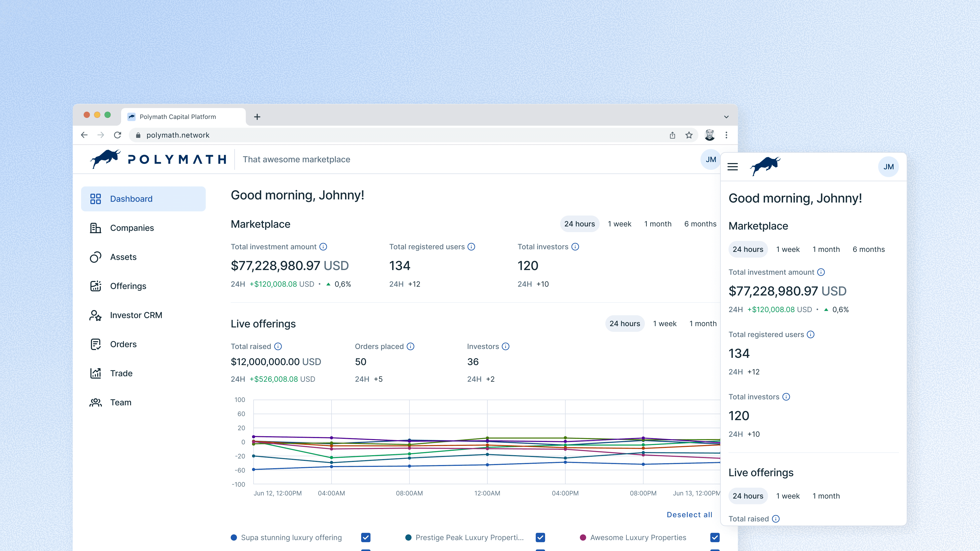This screenshot has width=980, height=551.
Task: Toggle Prestige Peak Luxury Properties checkbox
Action: [540, 537]
